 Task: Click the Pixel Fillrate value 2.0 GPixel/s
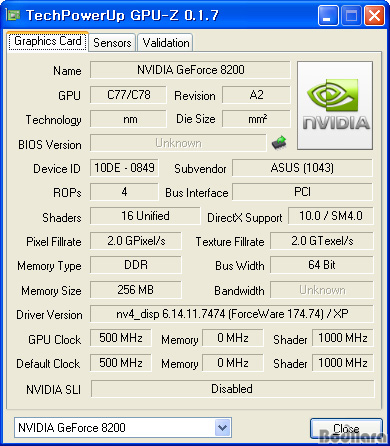point(136,241)
